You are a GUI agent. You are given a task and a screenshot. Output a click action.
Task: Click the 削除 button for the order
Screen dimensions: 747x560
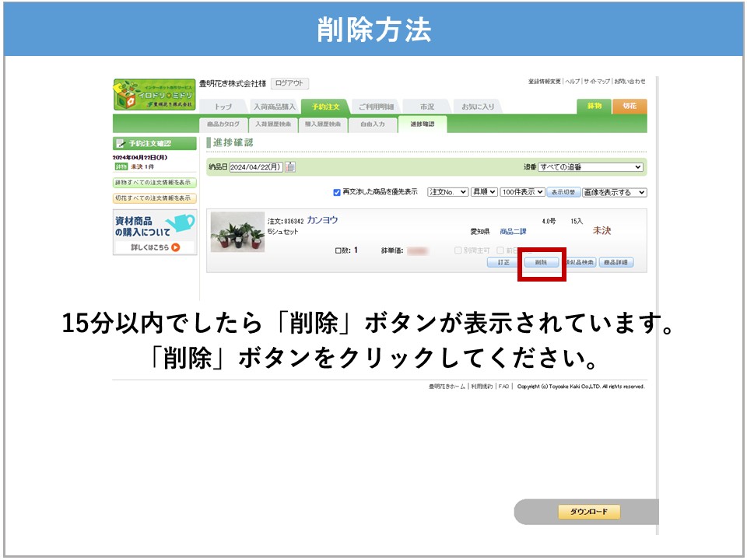click(x=541, y=263)
